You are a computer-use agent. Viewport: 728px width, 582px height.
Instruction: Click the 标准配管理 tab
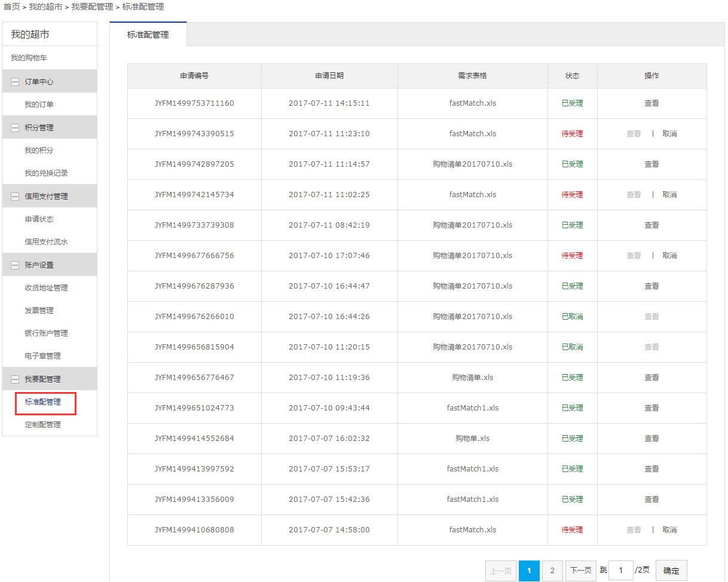coord(148,35)
